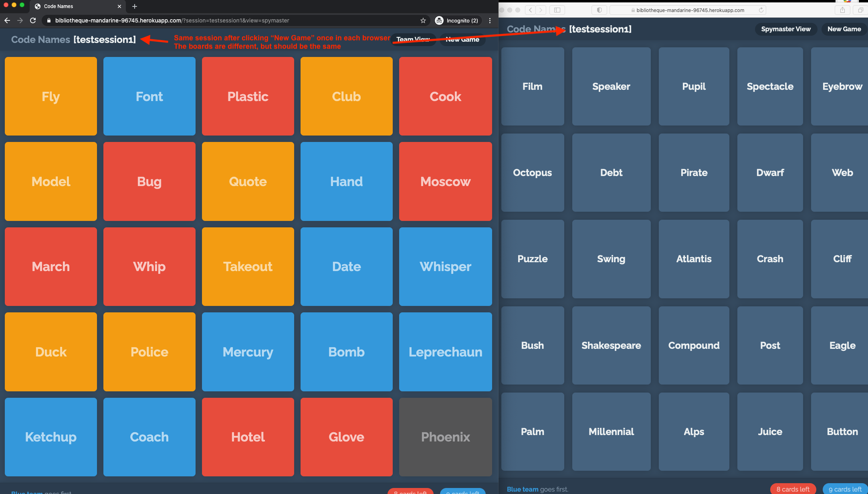Reload the page in Safari's address bar
This screenshot has height=494, width=868.
(761, 10)
